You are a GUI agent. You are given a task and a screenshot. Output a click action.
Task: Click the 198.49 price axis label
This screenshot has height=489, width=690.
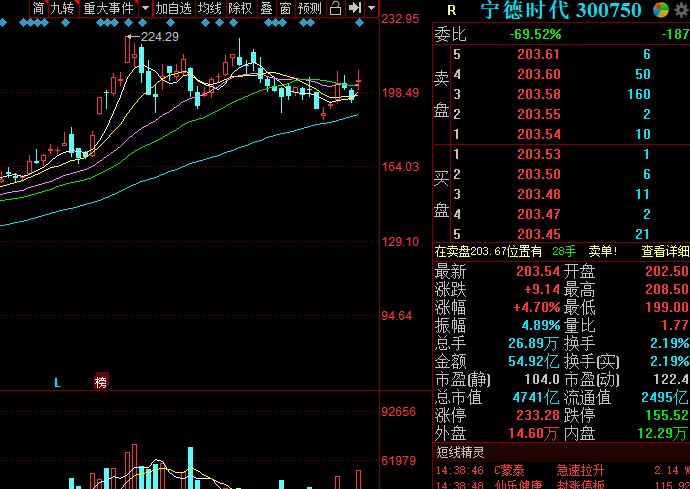tap(400, 93)
